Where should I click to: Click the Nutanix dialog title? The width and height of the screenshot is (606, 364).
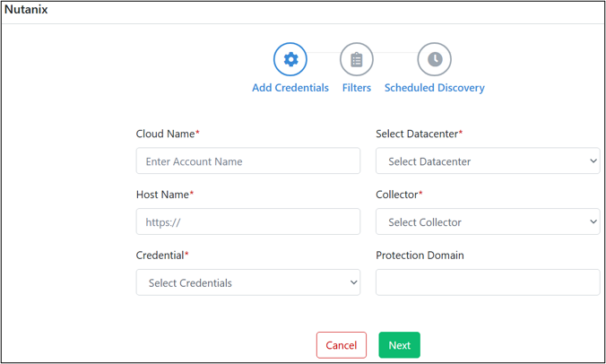pyautogui.click(x=26, y=9)
